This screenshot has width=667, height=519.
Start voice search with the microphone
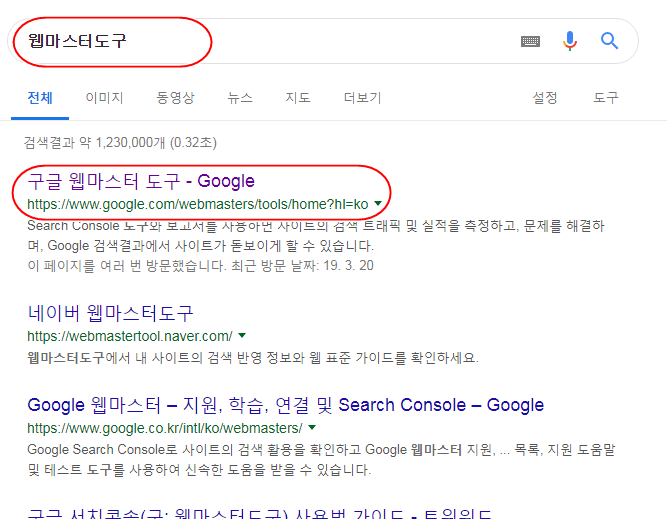(570, 41)
